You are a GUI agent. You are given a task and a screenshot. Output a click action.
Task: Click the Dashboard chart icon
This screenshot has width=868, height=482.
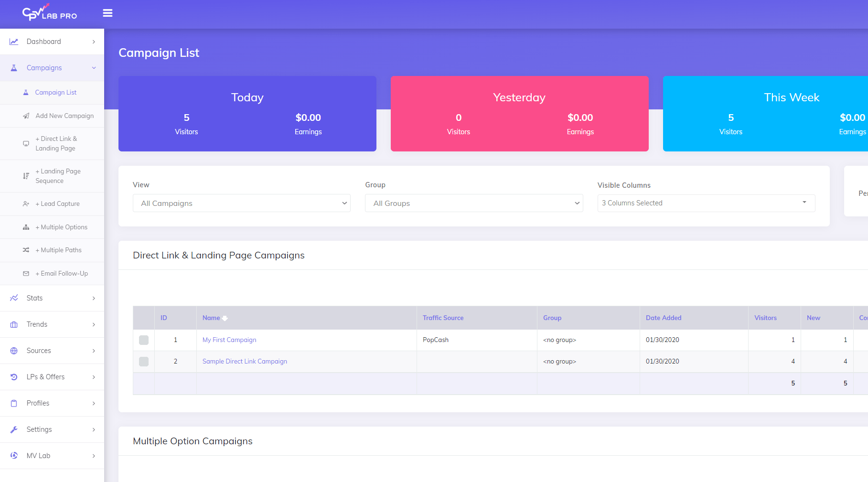pos(14,42)
